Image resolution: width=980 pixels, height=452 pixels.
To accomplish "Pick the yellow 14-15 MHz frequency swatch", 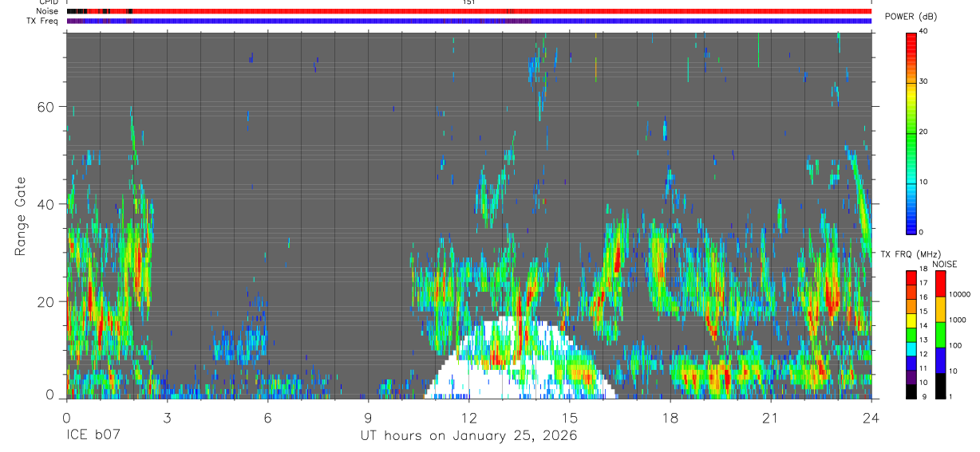I will (911, 320).
